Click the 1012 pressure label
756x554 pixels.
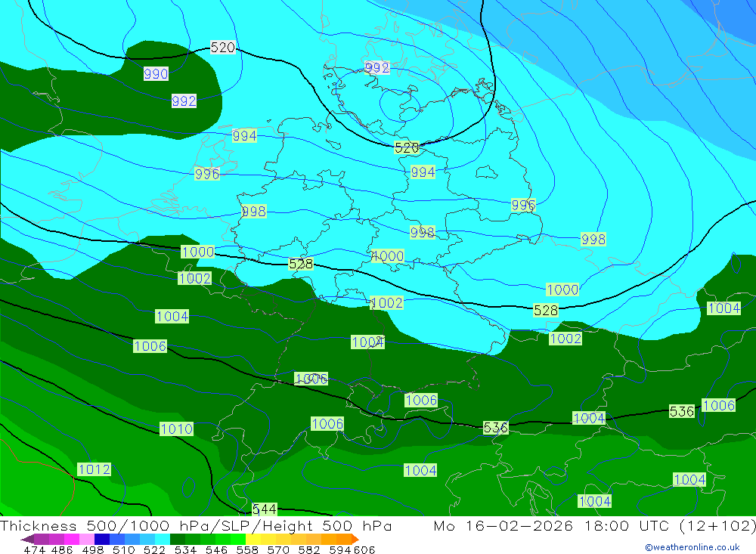(94, 469)
